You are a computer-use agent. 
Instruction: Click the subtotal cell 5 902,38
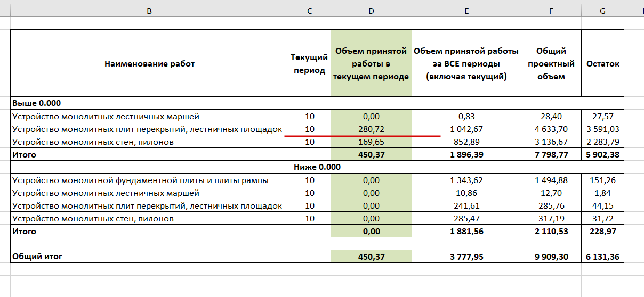(x=602, y=155)
